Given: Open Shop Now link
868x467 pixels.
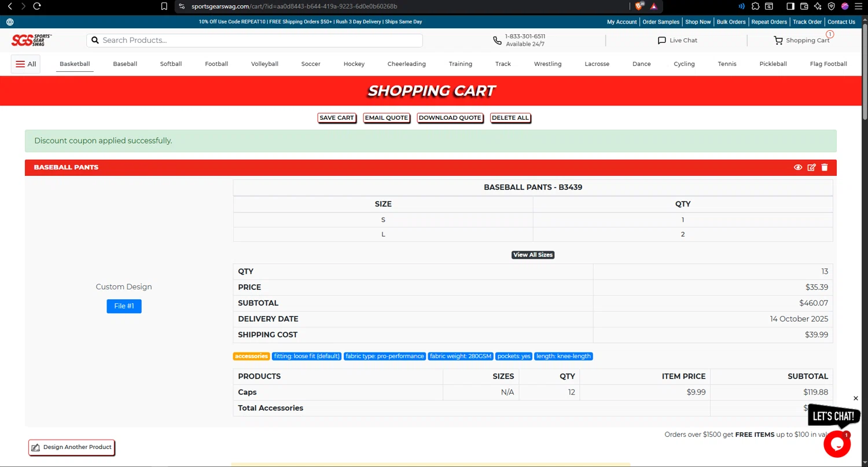Looking at the screenshot, I should coord(698,22).
